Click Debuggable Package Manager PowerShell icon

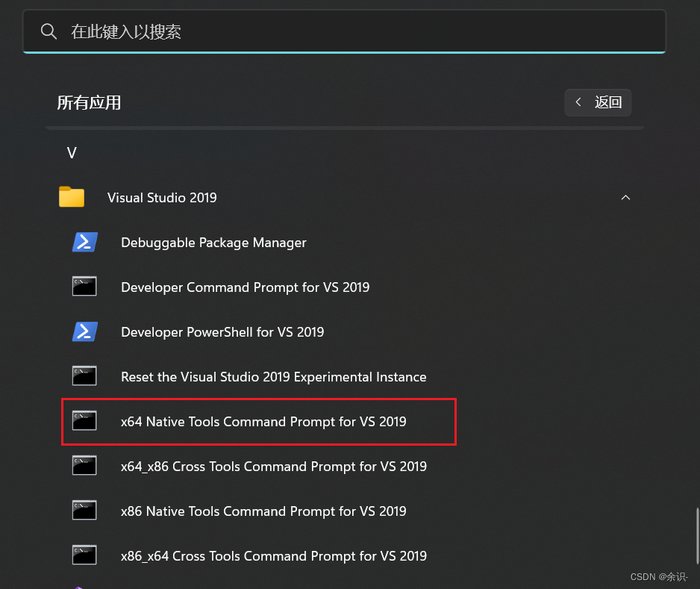[85, 242]
